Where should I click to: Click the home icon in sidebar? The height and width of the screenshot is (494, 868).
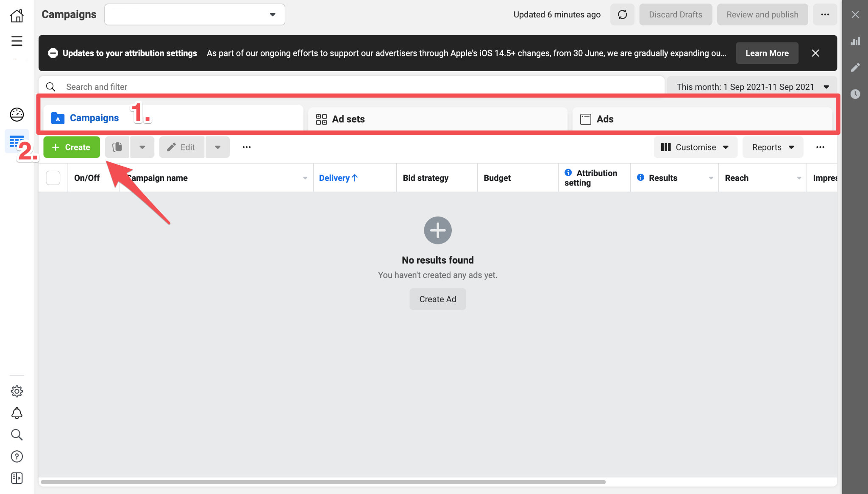17,16
